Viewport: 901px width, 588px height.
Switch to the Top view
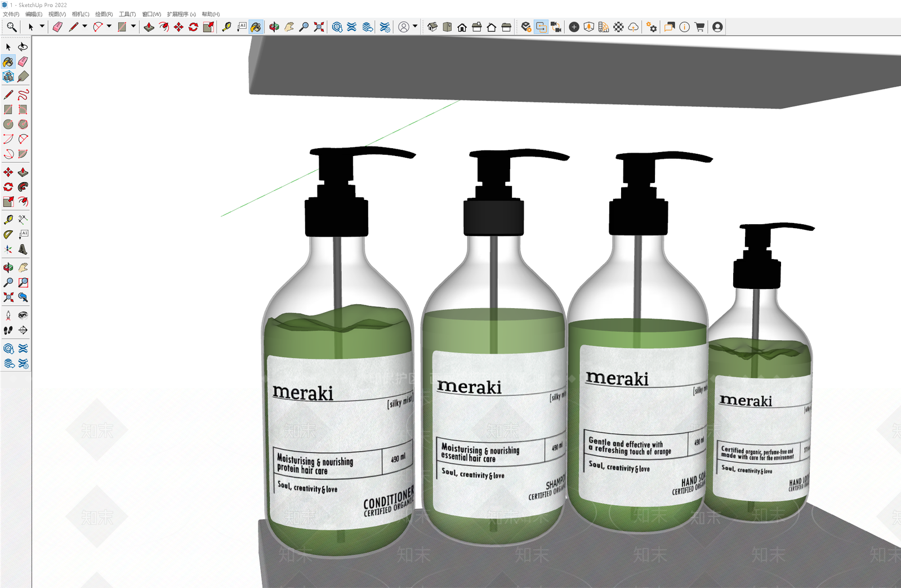[447, 27]
